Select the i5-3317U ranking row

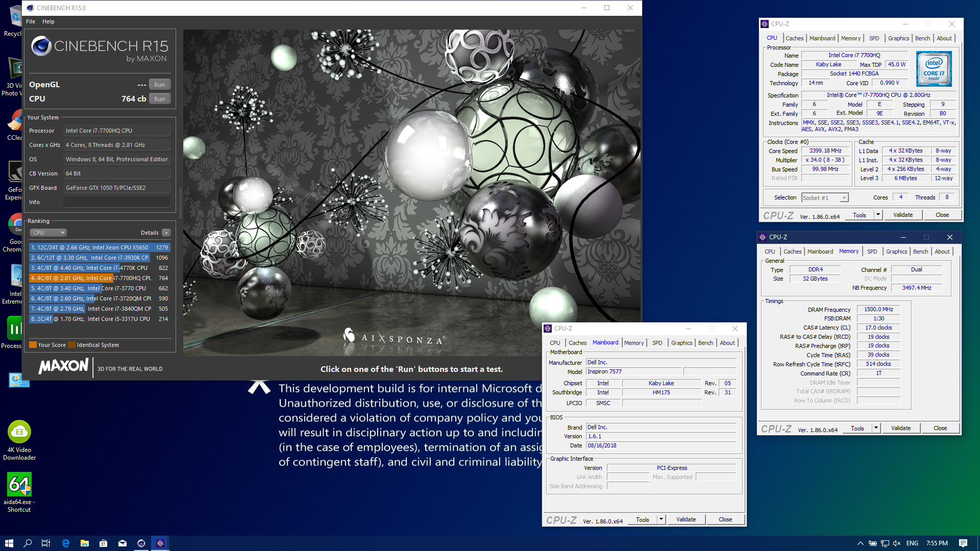click(x=100, y=319)
